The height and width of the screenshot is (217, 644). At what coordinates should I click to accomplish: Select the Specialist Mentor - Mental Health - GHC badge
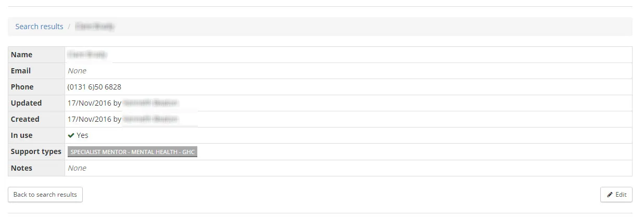(132, 152)
